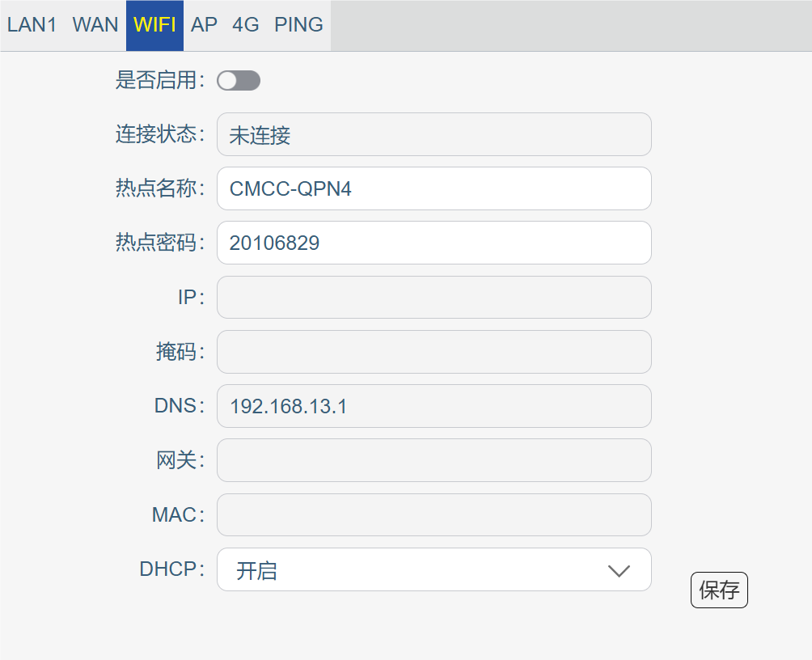The height and width of the screenshot is (660, 812).
Task: Click the MAC label text
Action: (x=179, y=514)
